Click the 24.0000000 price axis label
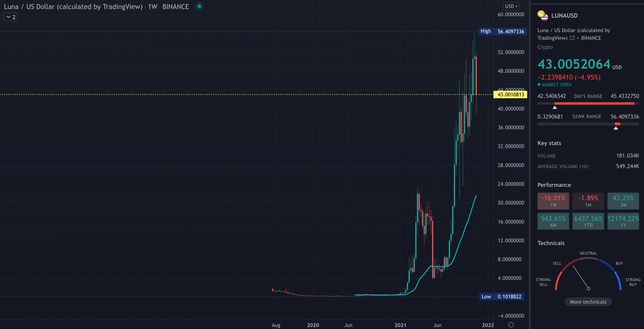Viewport: 644px width, 329px height. click(511, 184)
